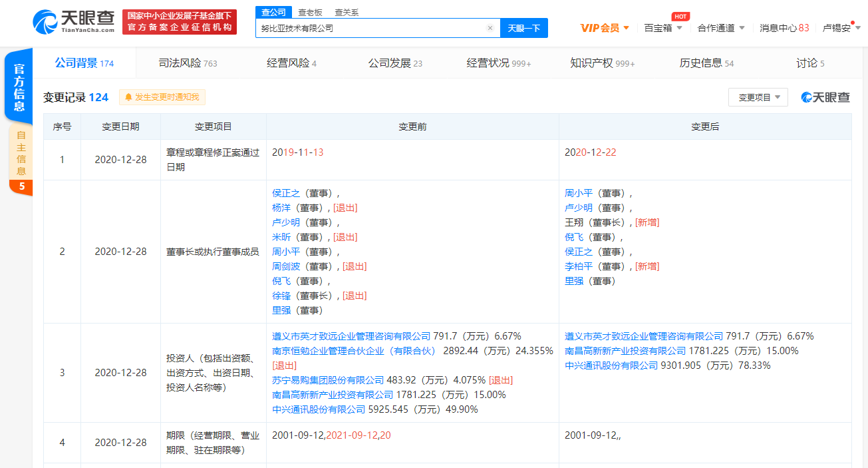Open the 百宝箱 dropdown menu

click(x=663, y=28)
